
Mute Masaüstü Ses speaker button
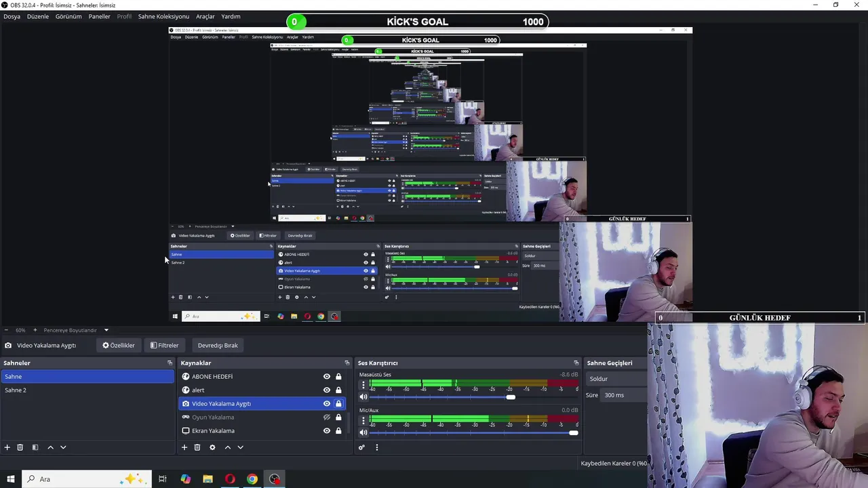363,397
